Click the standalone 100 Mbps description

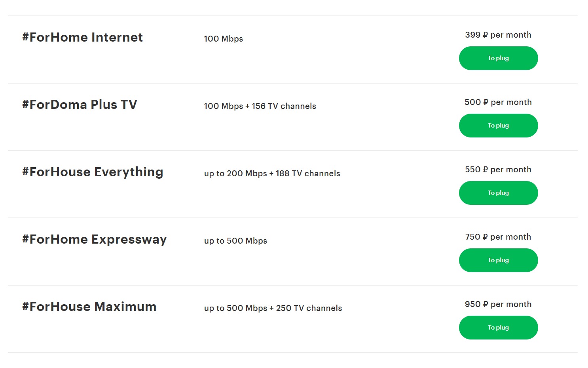(223, 39)
